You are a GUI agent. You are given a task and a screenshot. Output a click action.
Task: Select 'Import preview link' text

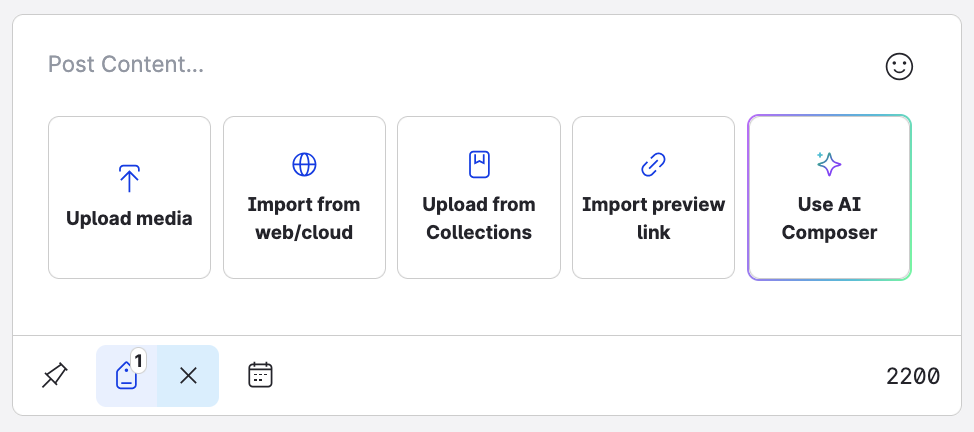(x=653, y=218)
